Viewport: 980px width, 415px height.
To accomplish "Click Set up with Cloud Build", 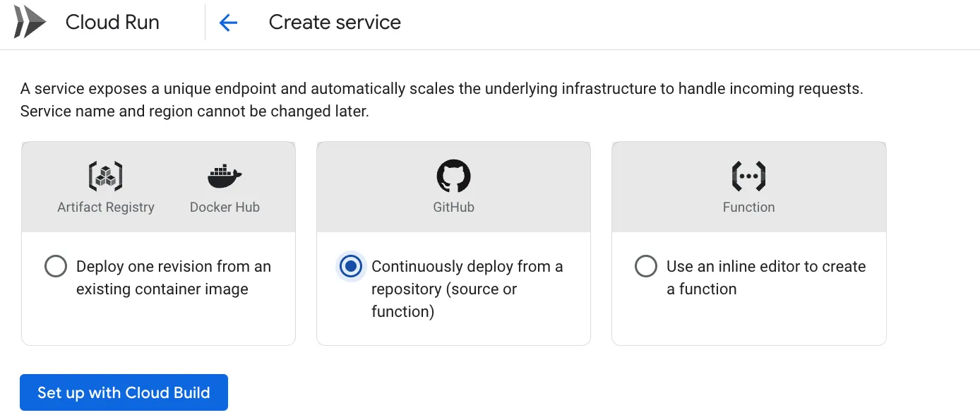I will point(124,392).
